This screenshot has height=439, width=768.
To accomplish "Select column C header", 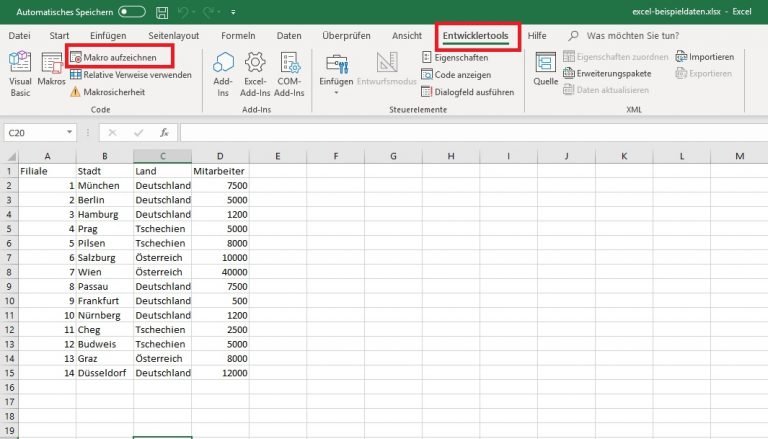I will [163, 156].
